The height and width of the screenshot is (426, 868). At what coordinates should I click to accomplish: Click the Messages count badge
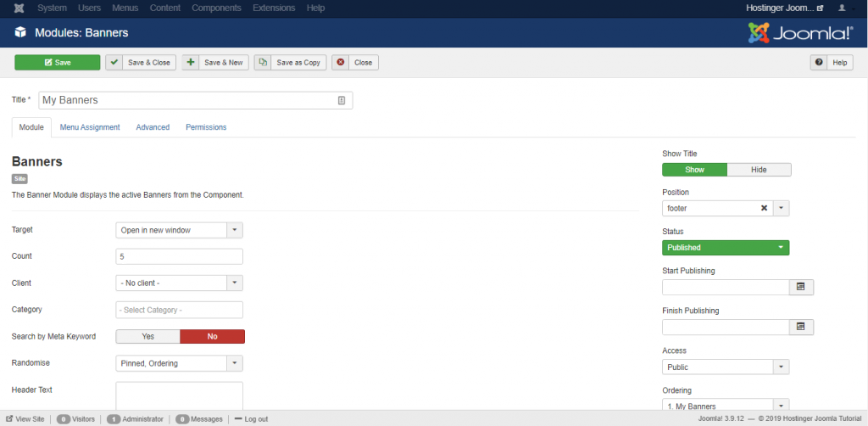point(182,419)
